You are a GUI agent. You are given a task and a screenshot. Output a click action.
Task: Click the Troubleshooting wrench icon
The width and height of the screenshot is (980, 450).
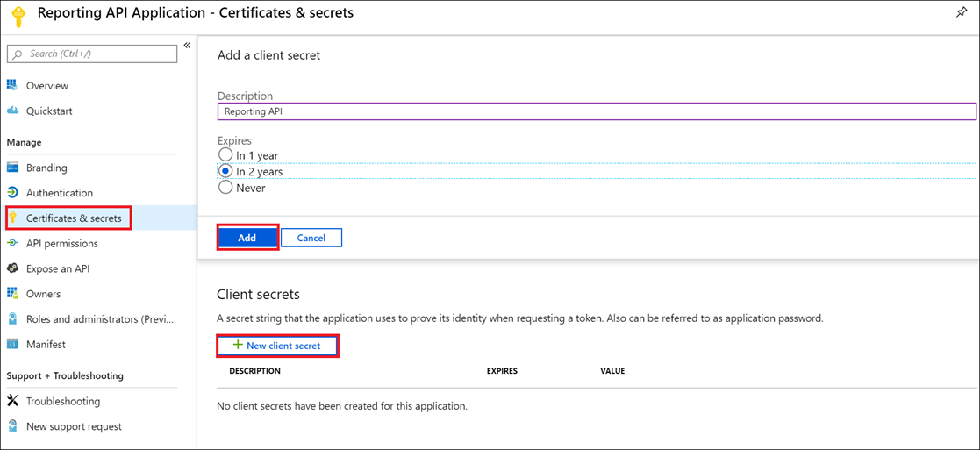point(12,401)
